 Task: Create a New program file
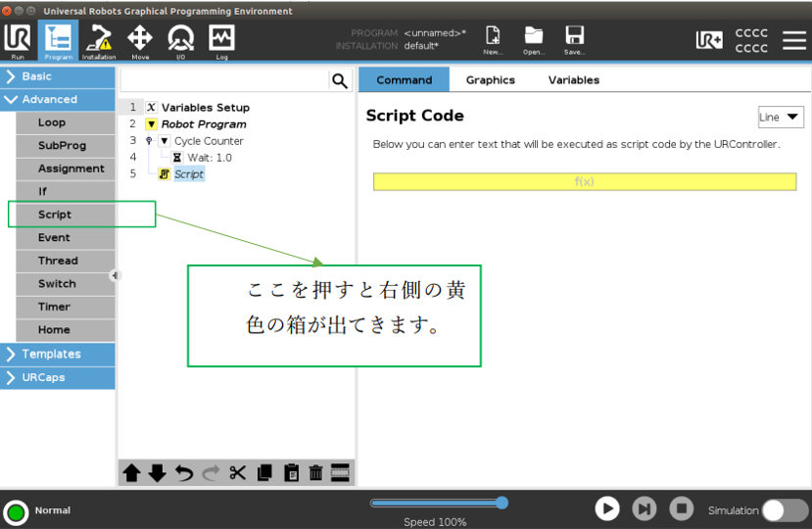[493, 40]
